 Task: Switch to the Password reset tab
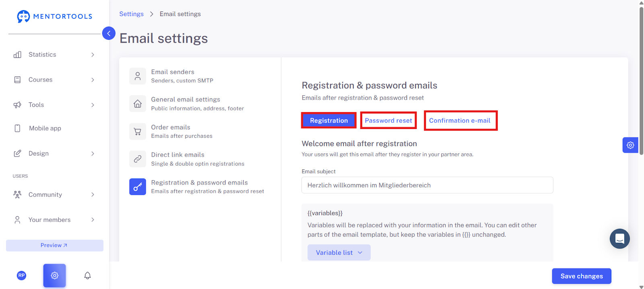[x=388, y=121]
